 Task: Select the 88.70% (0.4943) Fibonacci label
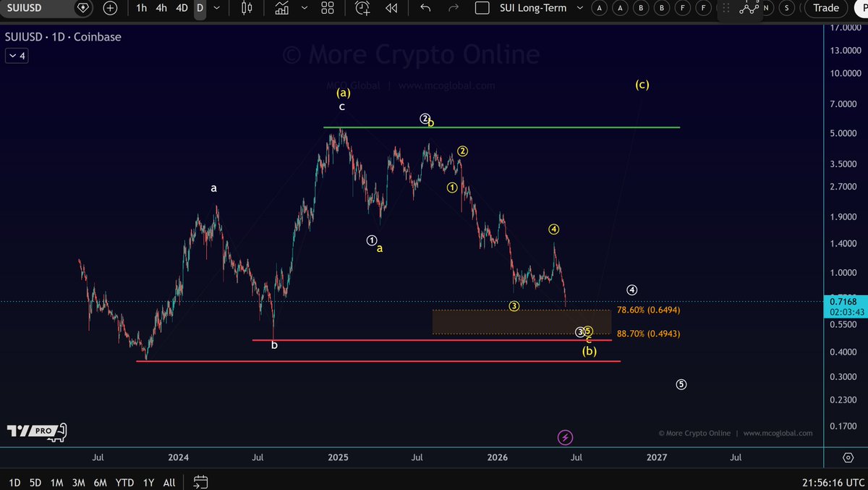(648, 334)
